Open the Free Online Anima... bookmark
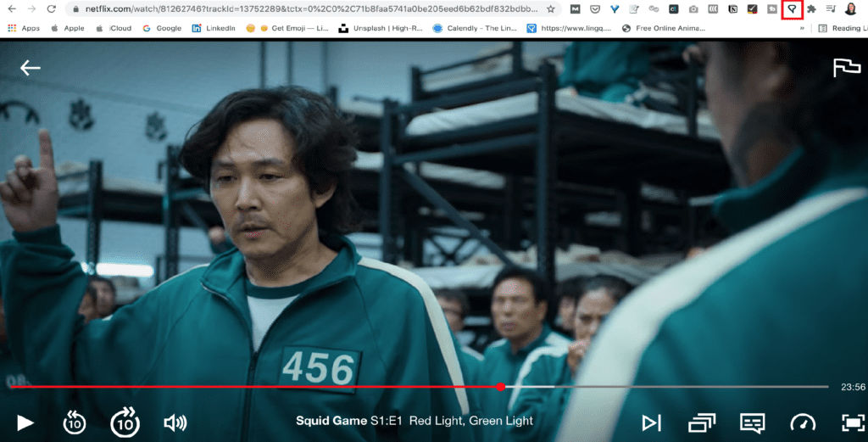The width and height of the screenshot is (868, 442). coord(664,28)
